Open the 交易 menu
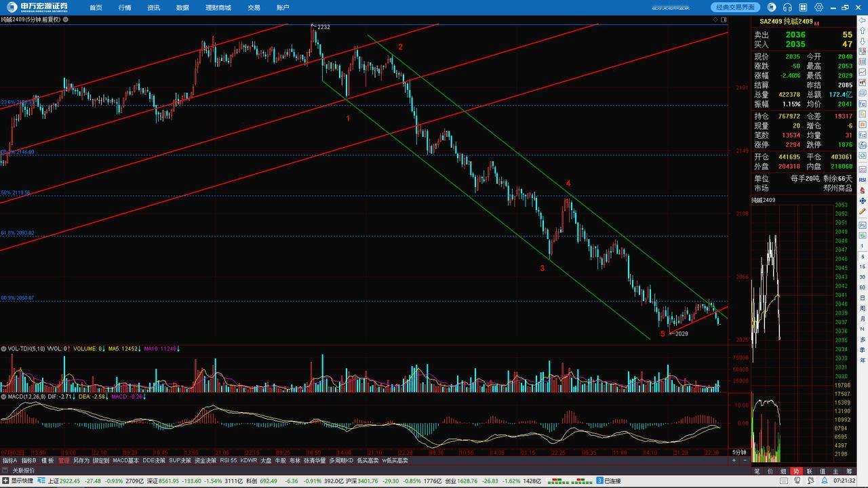Viewport: 868px width, 488px height. pyautogui.click(x=254, y=7)
